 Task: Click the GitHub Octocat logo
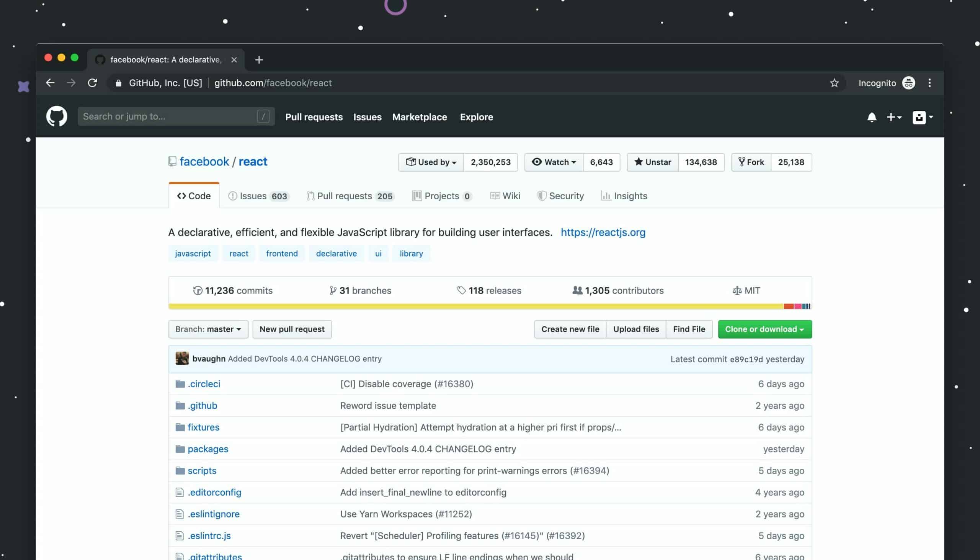pos(57,116)
